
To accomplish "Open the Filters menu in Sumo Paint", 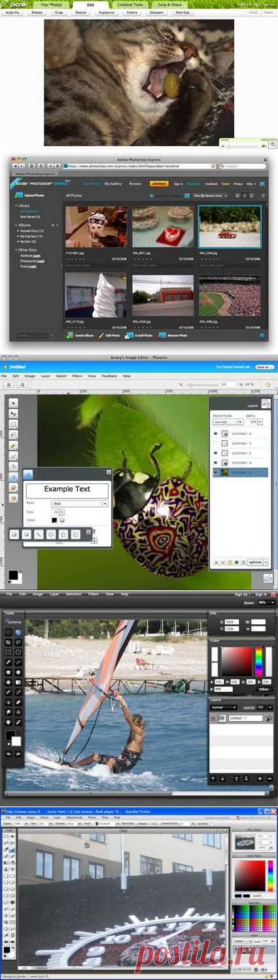I will (94, 818).
